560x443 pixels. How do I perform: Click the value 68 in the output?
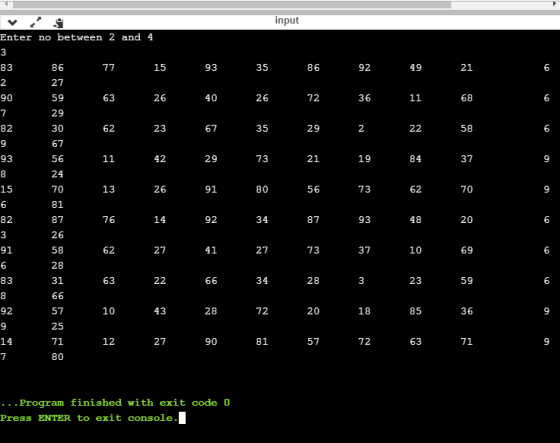(466, 98)
